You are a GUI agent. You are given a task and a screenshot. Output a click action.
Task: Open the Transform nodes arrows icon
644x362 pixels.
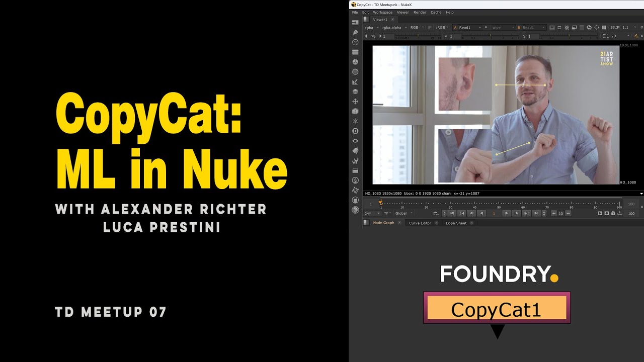tap(355, 101)
